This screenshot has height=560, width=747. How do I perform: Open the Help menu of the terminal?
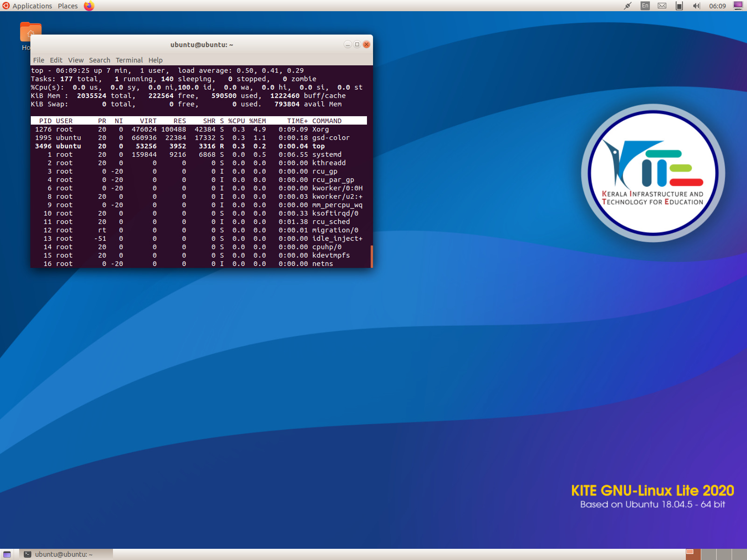(x=155, y=60)
